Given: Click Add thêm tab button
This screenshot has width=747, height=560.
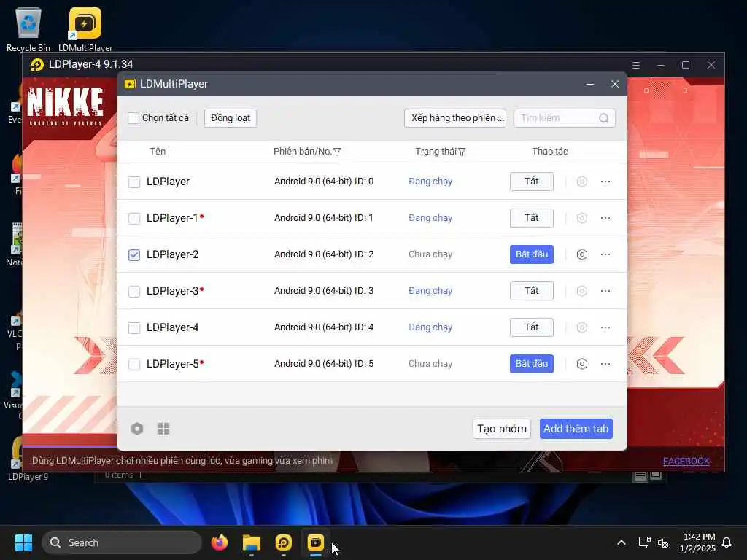Looking at the screenshot, I should pyautogui.click(x=576, y=429).
